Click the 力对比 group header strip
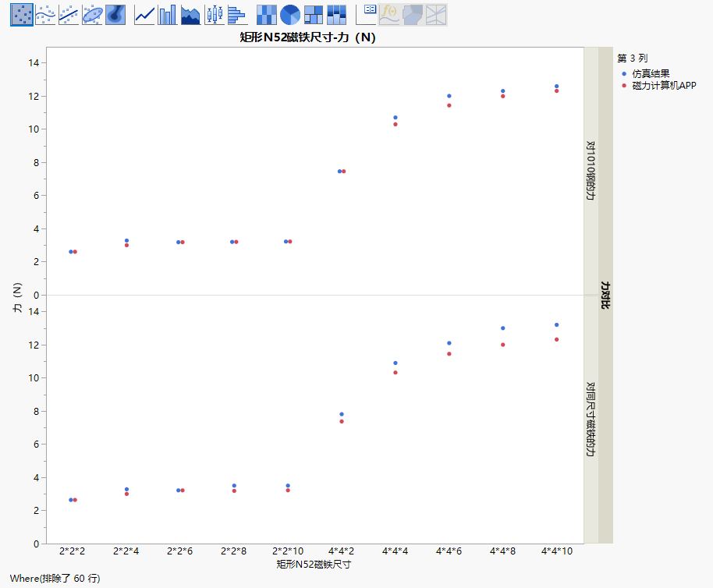The image size is (713, 588). [605, 296]
